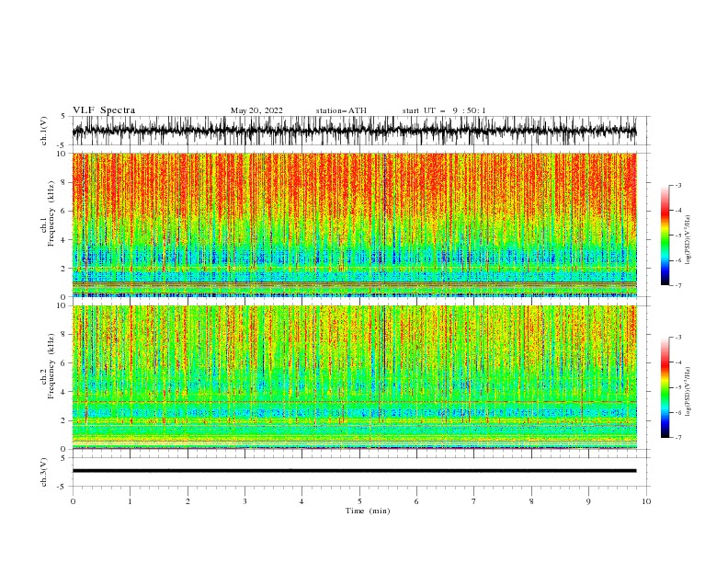Click the ch.1 colorbar label log(PSD)(V²/Hz)
The image size is (728, 563).
tap(688, 241)
